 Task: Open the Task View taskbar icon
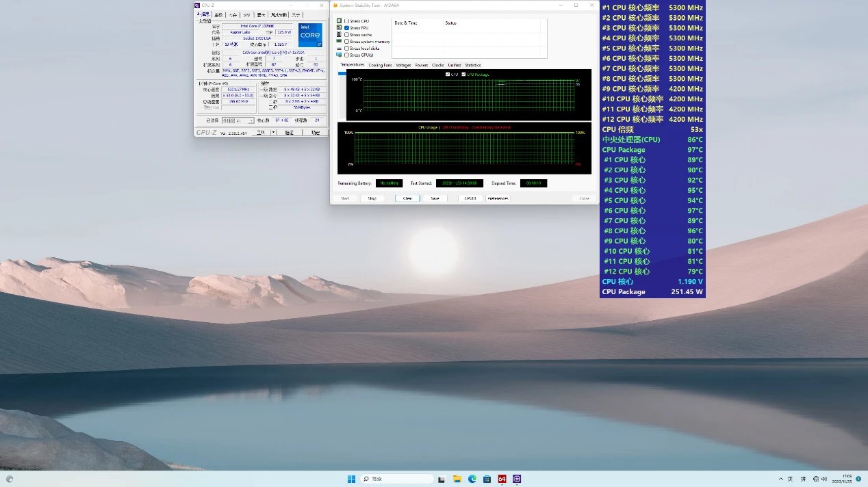click(x=442, y=479)
